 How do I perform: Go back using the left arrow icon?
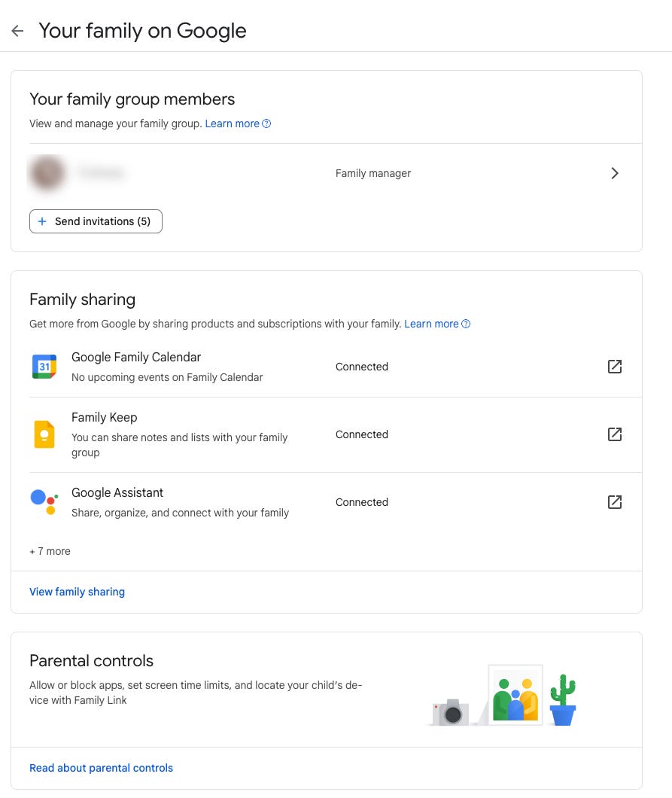click(x=18, y=31)
